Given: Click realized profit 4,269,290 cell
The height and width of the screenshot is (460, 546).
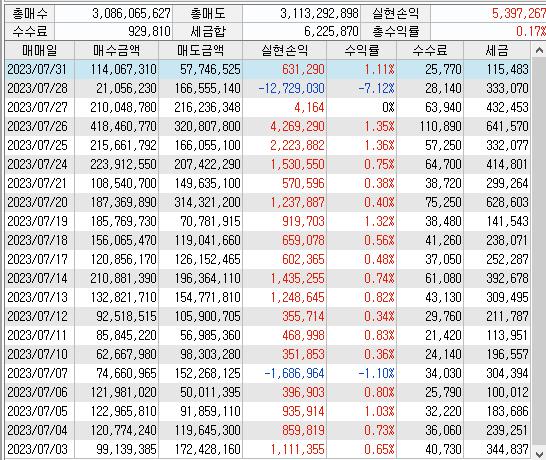Looking at the screenshot, I should pyautogui.click(x=284, y=126).
